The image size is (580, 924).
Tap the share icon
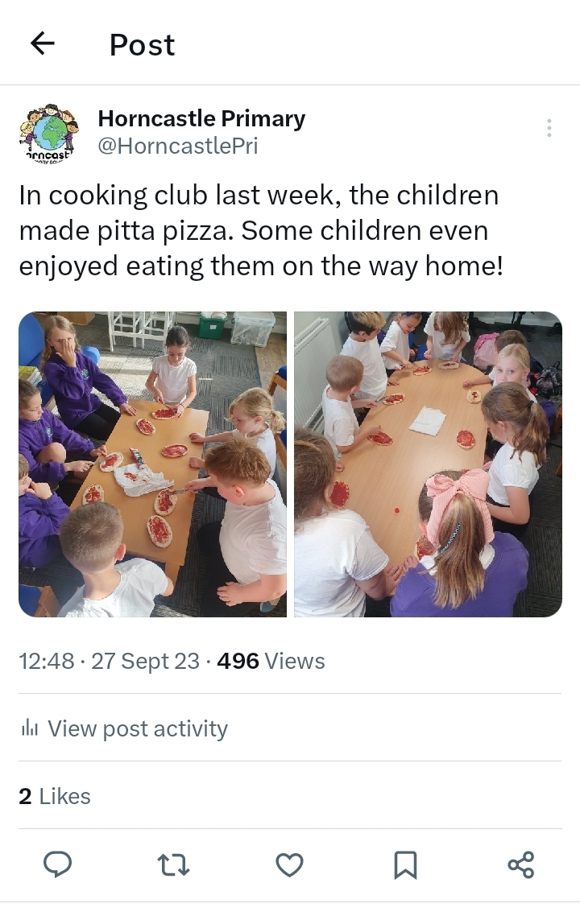click(x=521, y=865)
